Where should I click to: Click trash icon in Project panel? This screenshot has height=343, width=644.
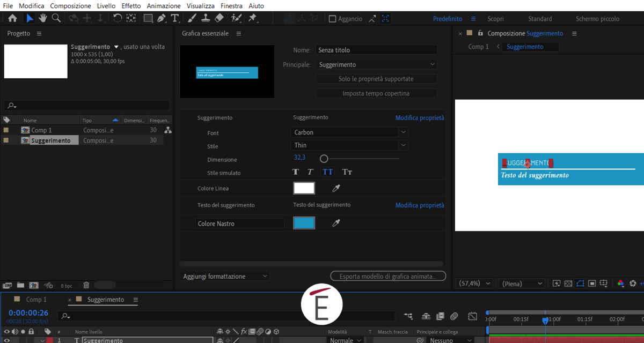[86, 285]
